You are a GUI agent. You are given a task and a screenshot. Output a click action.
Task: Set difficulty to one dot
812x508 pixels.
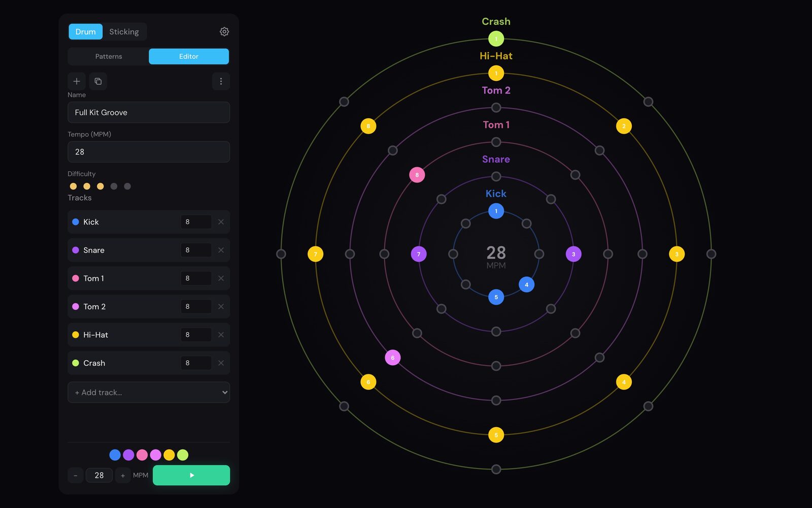coord(73,186)
